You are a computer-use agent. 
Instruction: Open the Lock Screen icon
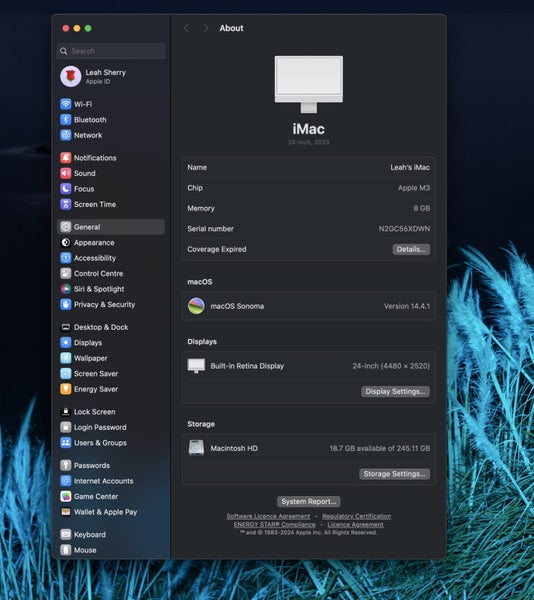click(x=66, y=412)
